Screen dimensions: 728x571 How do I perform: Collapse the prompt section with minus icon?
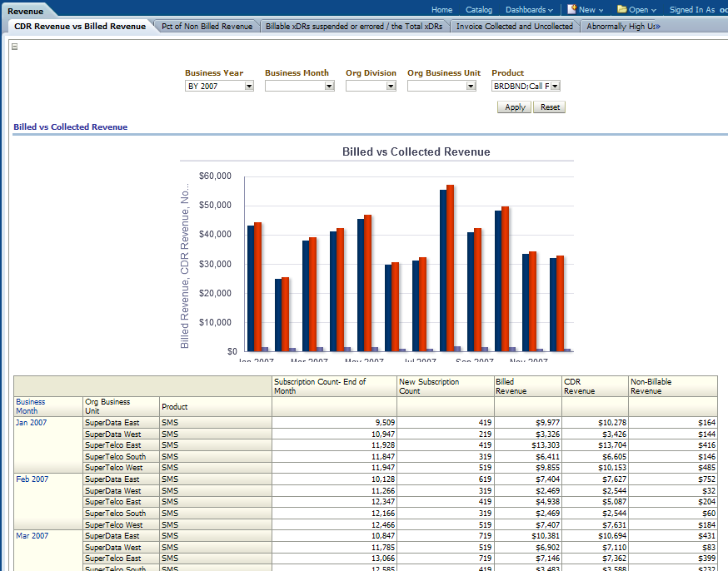pos(15,47)
